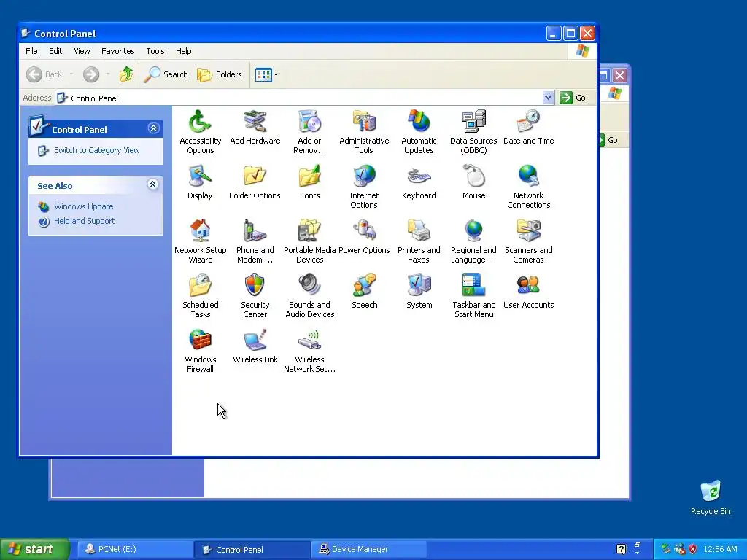Click Switch to Category View link
This screenshot has width=747, height=560.
pyautogui.click(x=97, y=150)
